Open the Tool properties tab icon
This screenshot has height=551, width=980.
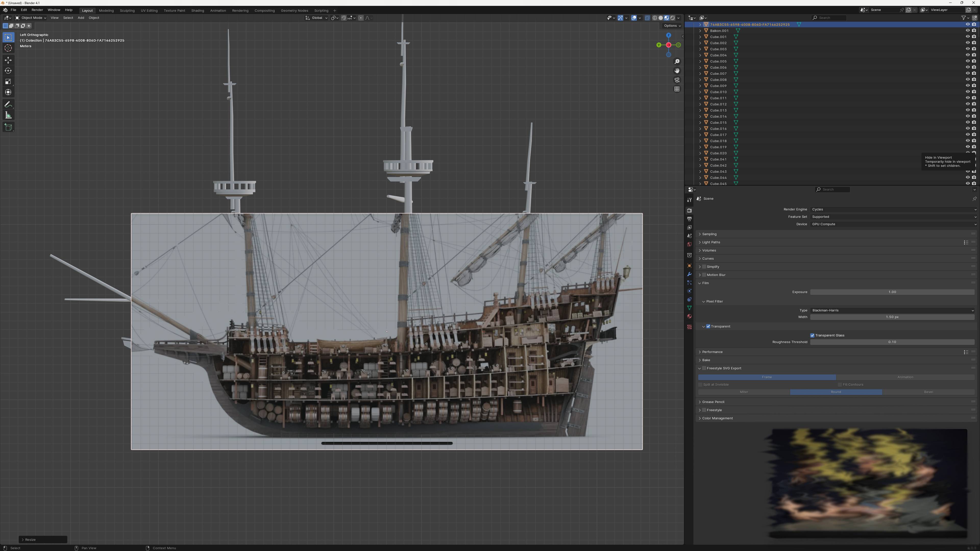689,200
